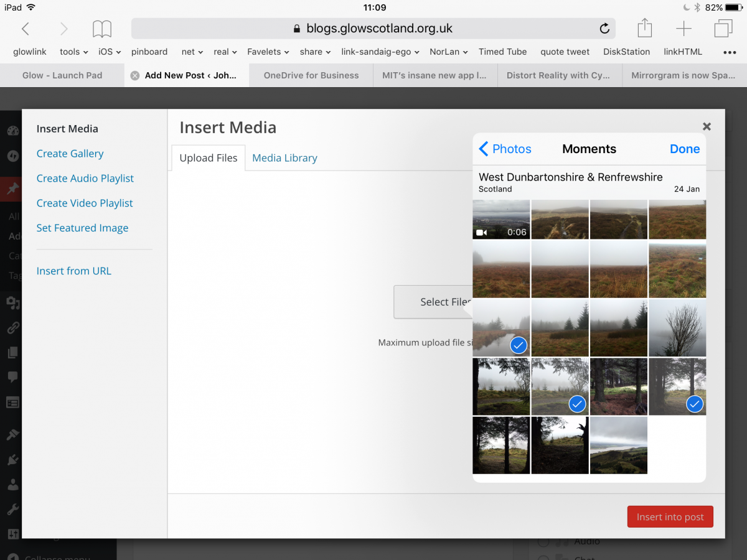Expand the link-sandaig-ego bookmarks folder
This screenshot has height=560, width=747.
[380, 52]
